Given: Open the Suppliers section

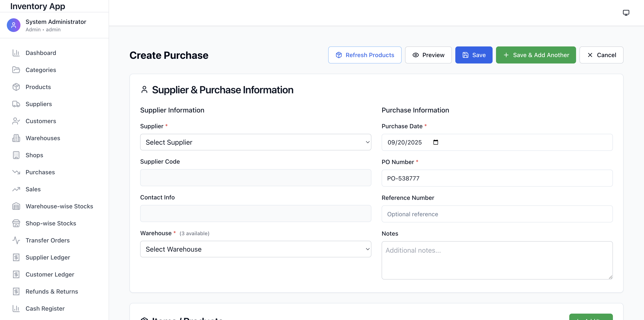Looking at the screenshot, I should (x=39, y=104).
